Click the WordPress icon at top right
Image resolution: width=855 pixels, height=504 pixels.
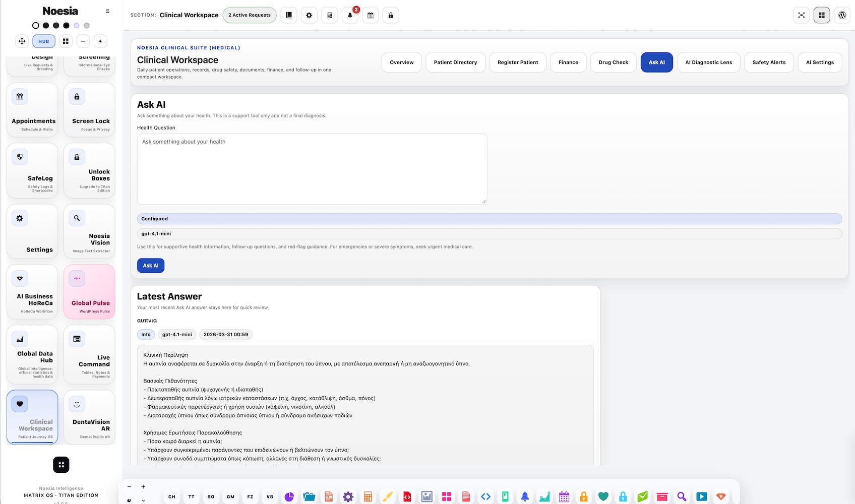click(842, 15)
